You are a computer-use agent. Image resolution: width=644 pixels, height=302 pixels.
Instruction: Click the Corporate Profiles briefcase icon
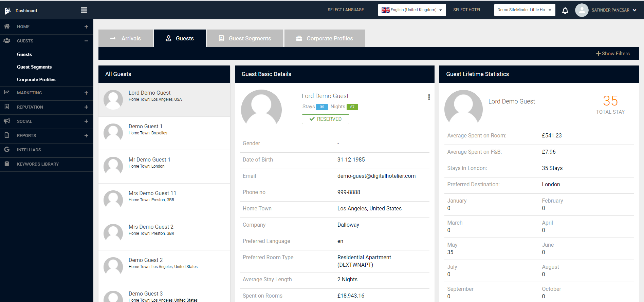299,38
